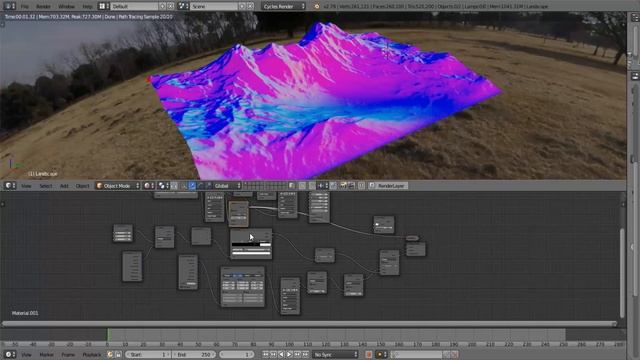Add a new scene
This screenshot has height=360, width=640.
242,6
